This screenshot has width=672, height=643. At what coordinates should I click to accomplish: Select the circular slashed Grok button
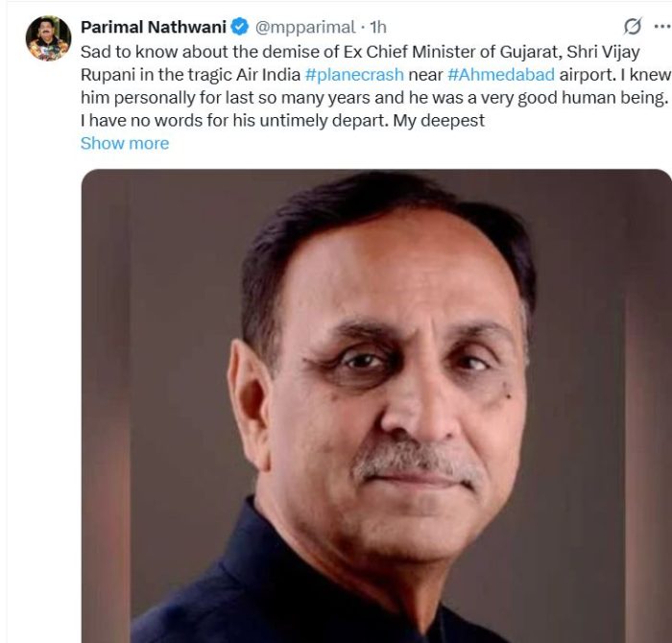click(633, 26)
